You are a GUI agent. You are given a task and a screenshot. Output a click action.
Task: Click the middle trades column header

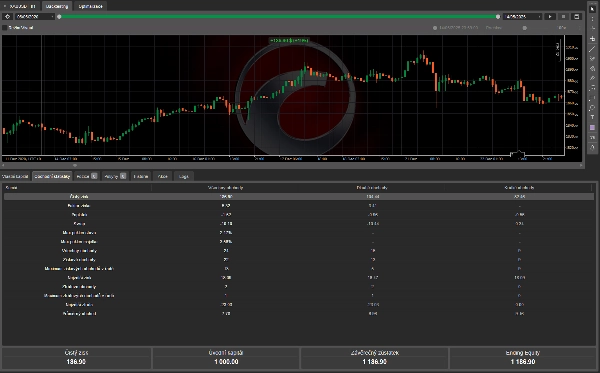coord(372,187)
